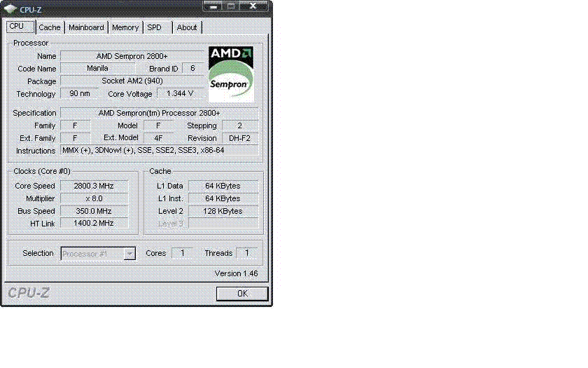Click the Ext. Model value 4F
The height and width of the screenshot is (368, 588).
(158, 138)
